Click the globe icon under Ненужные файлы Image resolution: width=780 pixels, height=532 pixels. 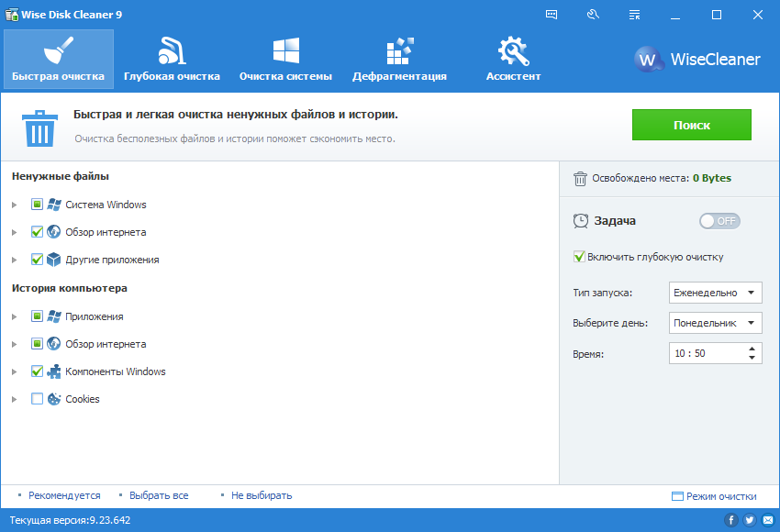click(x=54, y=232)
